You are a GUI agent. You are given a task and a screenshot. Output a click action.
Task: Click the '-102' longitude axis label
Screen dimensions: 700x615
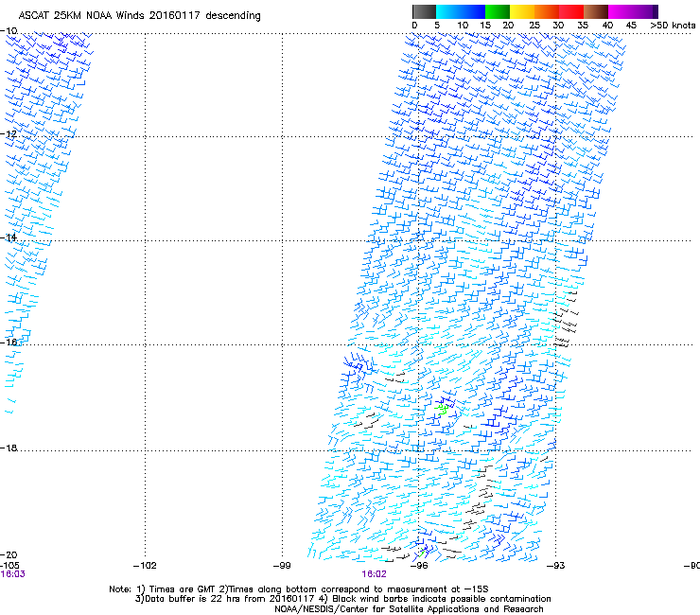coord(145,566)
